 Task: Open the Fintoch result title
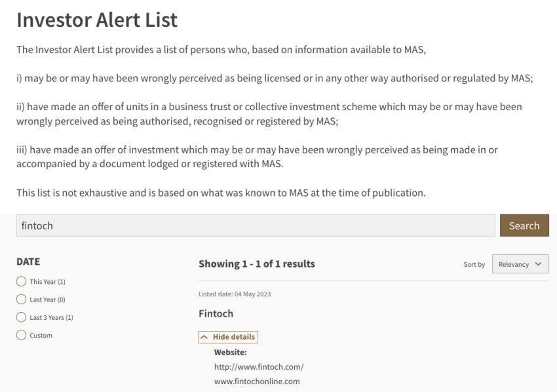[216, 314]
